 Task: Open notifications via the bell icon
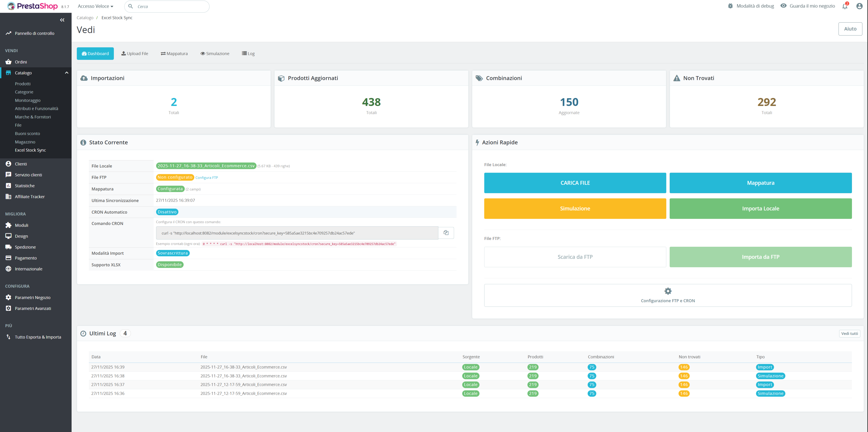click(x=844, y=6)
